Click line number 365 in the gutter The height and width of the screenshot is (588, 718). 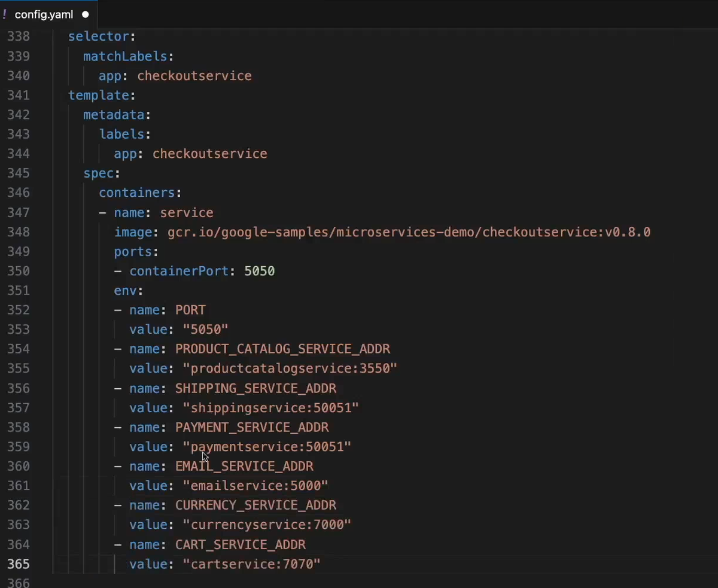coord(19,564)
